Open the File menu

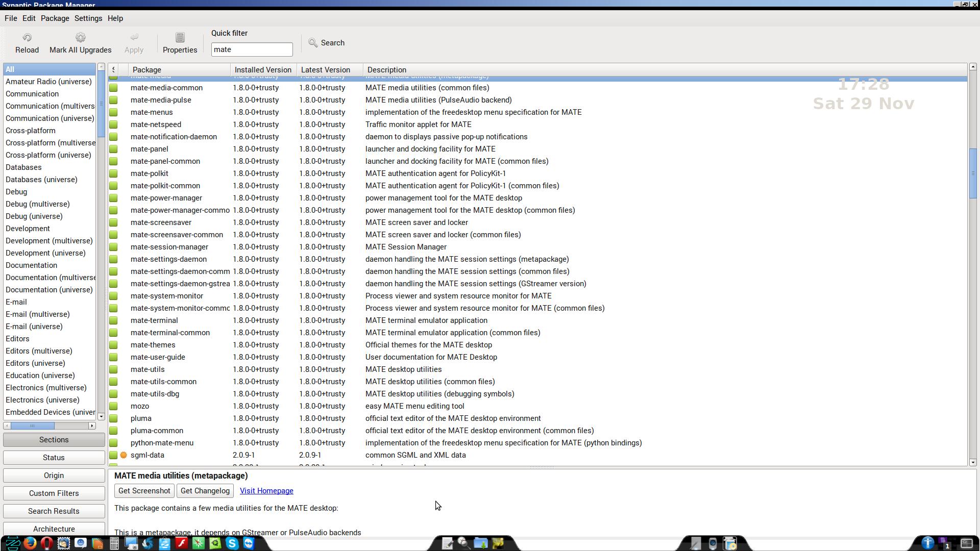tap(10, 18)
